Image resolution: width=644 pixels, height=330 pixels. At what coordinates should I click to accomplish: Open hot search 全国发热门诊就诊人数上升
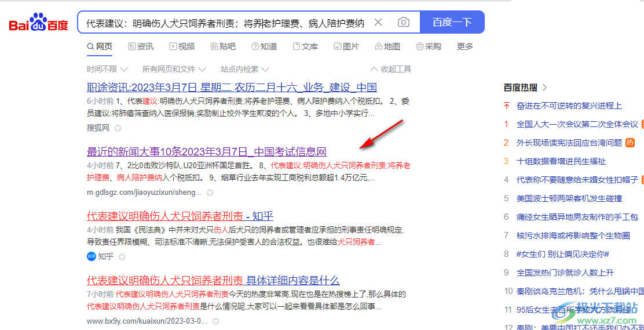565,273
